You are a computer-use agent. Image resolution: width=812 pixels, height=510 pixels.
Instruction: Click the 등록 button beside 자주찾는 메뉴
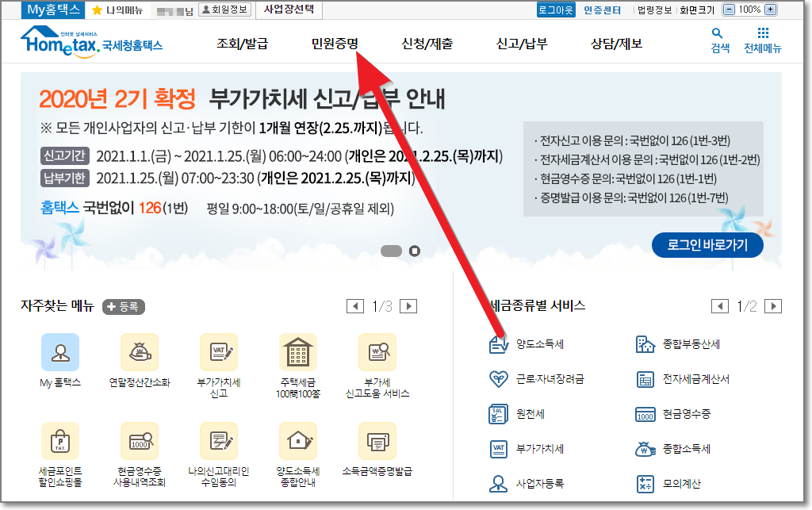(x=123, y=306)
